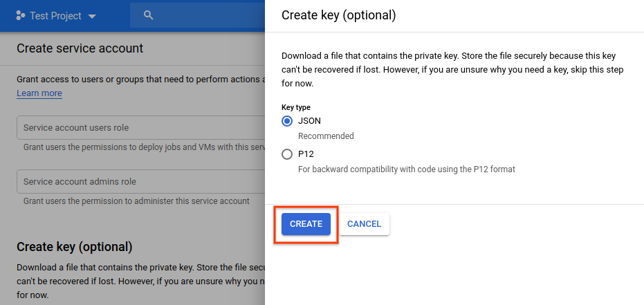Click the background page Create key (optional) heading

(x=74, y=247)
